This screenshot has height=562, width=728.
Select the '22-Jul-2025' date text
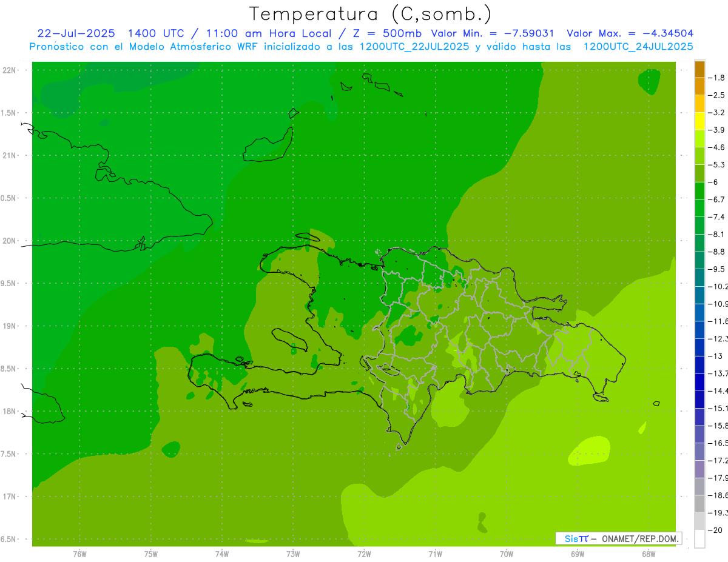point(77,33)
